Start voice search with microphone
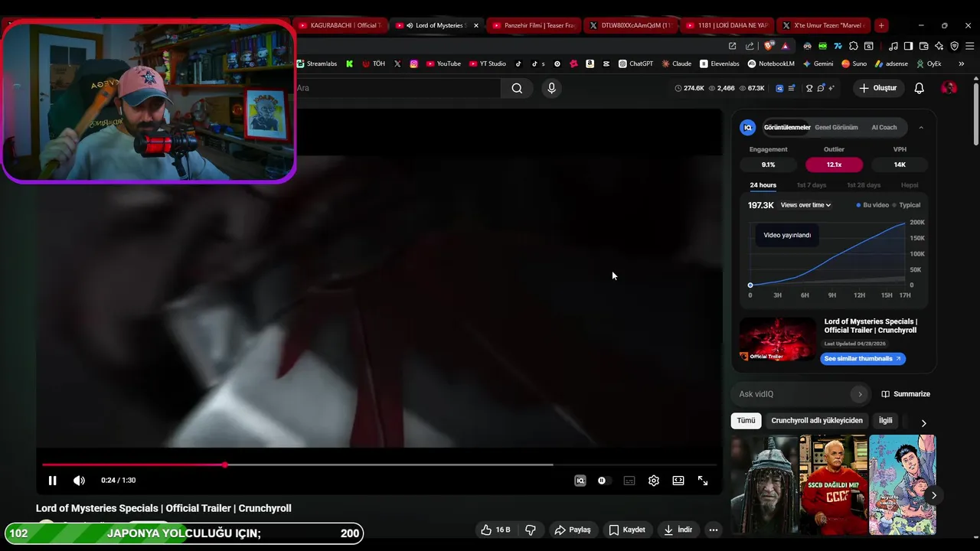This screenshot has width=980, height=551. tap(551, 88)
